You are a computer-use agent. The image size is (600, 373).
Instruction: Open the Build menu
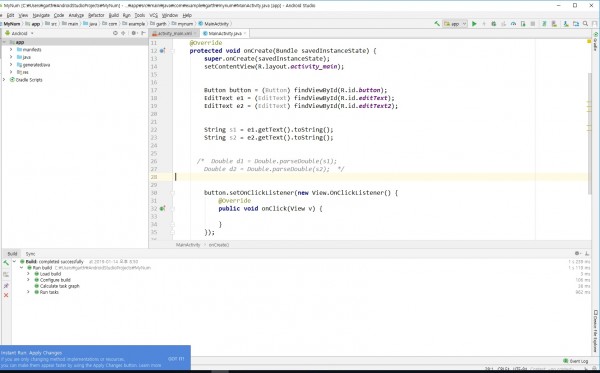[114, 15]
